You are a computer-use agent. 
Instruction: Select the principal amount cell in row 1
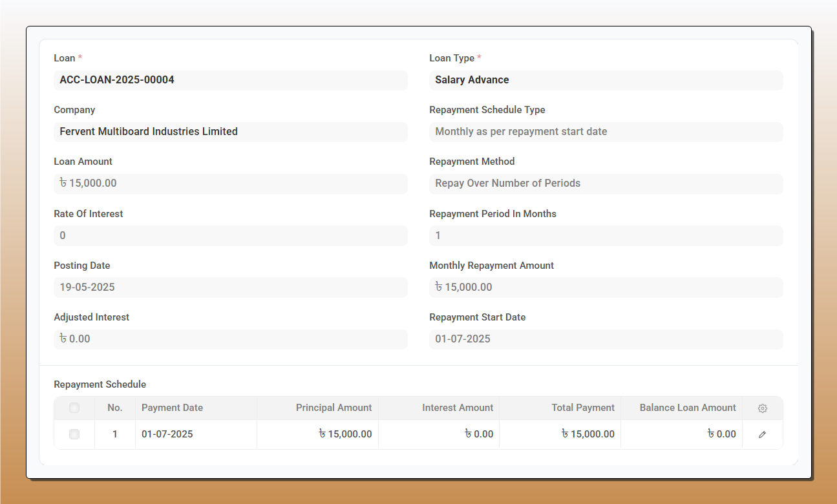tap(317, 434)
